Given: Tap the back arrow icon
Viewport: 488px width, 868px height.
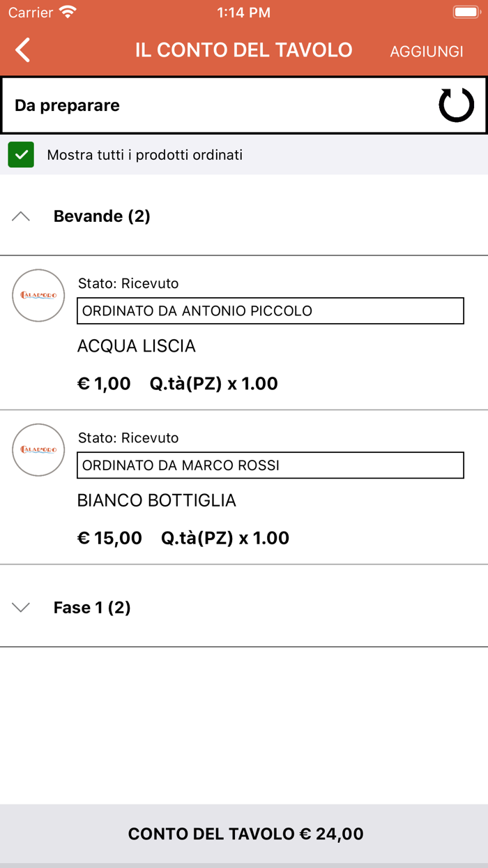Looking at the screenshot, I should pos(23,50).
